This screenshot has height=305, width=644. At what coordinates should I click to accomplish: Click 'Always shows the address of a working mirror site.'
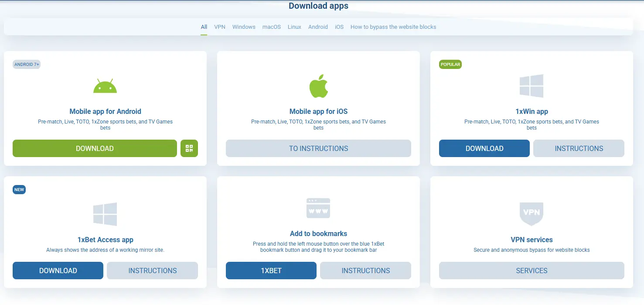pyautogui.click(x=105, y=250)
